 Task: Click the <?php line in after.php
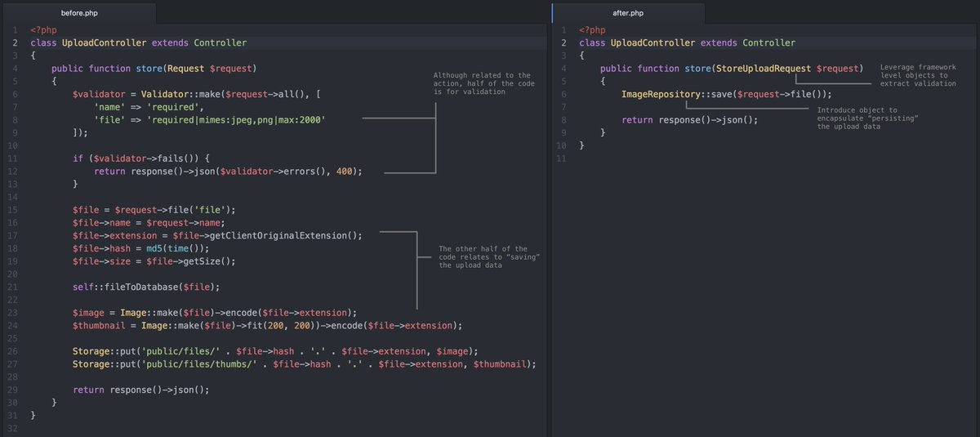click(x=593, y=30)
